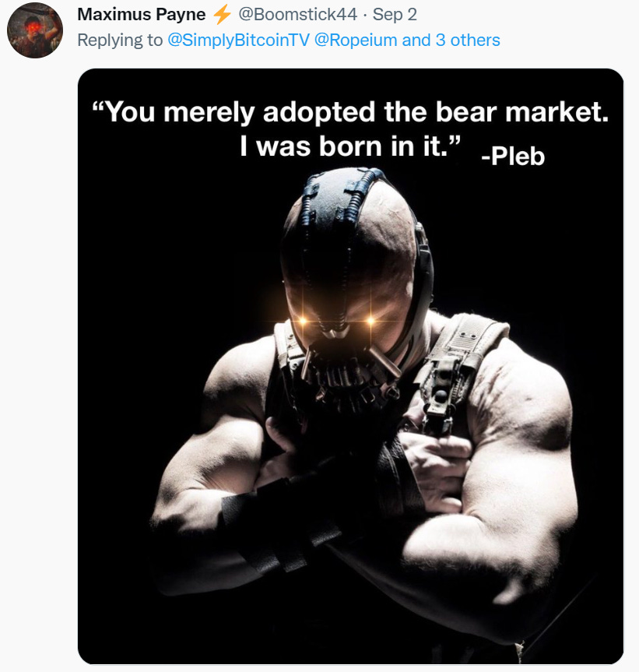Viewport: 639px width, 672px height.
Task: Click the word 'others' in reply line
Action: click(x=475, y=40)
